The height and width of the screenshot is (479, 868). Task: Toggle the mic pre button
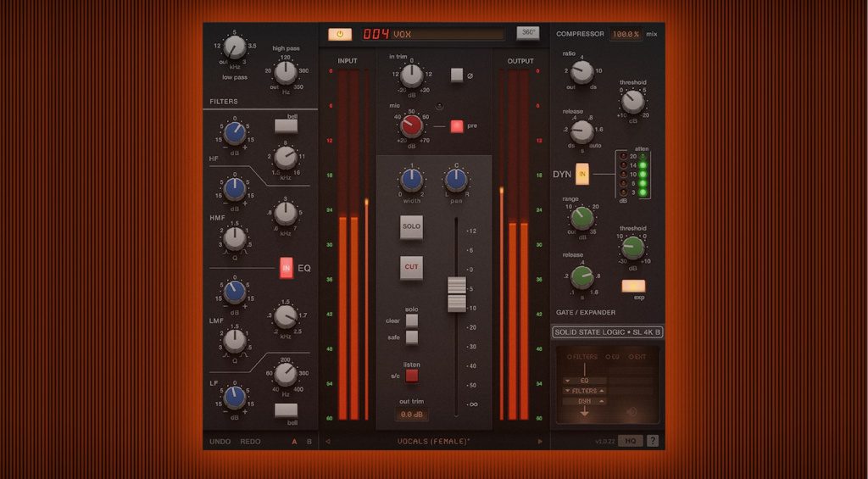pos(457,126)
